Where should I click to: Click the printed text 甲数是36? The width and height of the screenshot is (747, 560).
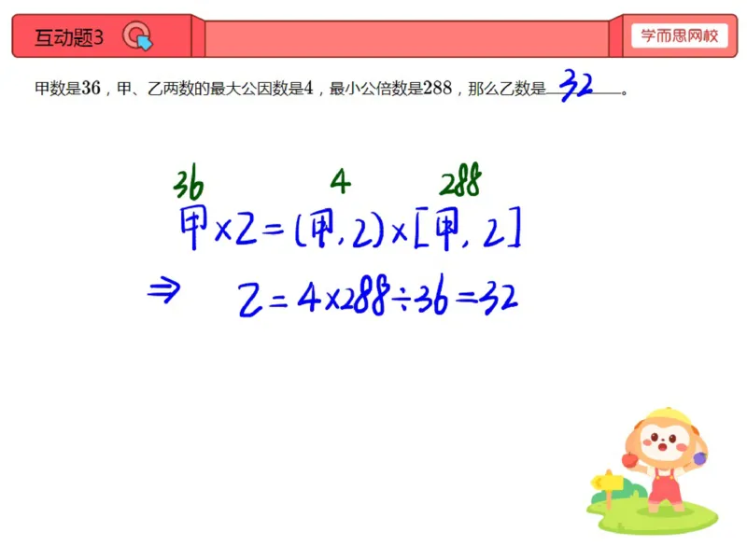click(67, 88)
